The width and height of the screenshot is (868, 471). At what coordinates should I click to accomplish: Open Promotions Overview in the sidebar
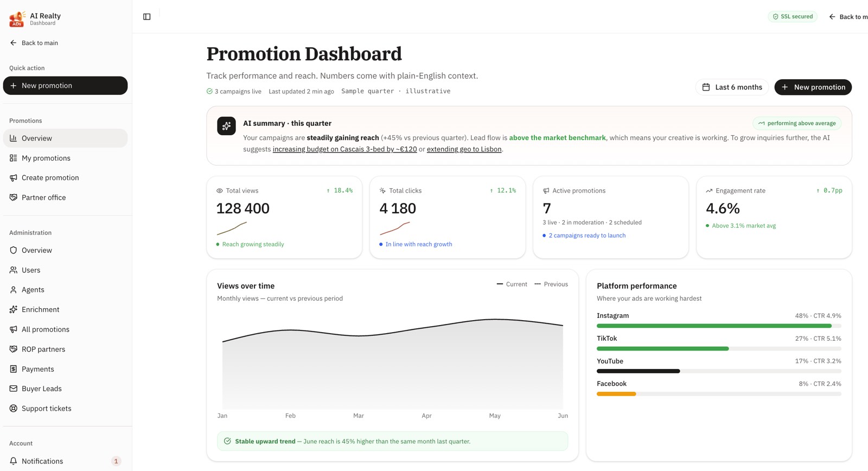[65, 138]
